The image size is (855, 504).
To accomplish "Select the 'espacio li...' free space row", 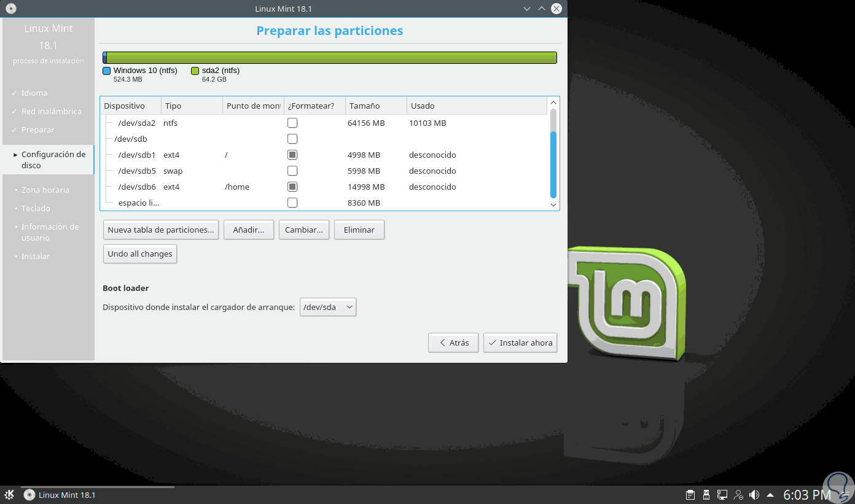I will pyautogui.click(x=323, y=203).
